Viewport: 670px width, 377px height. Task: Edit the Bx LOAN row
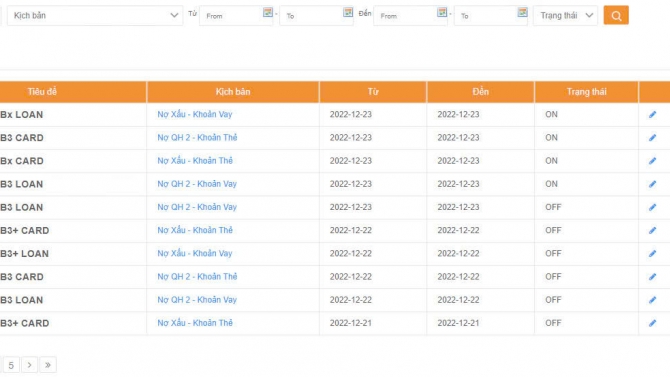click(652, 115)
